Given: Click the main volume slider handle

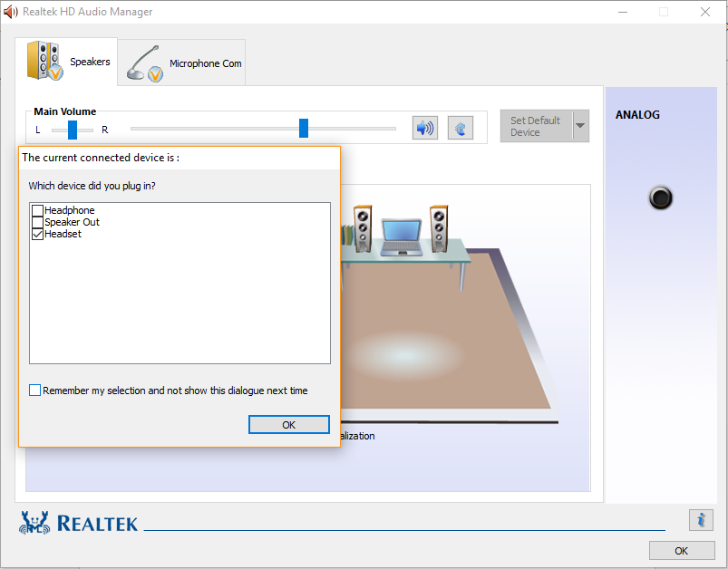Looking at the screenshot, I should [x=304, y=128].
